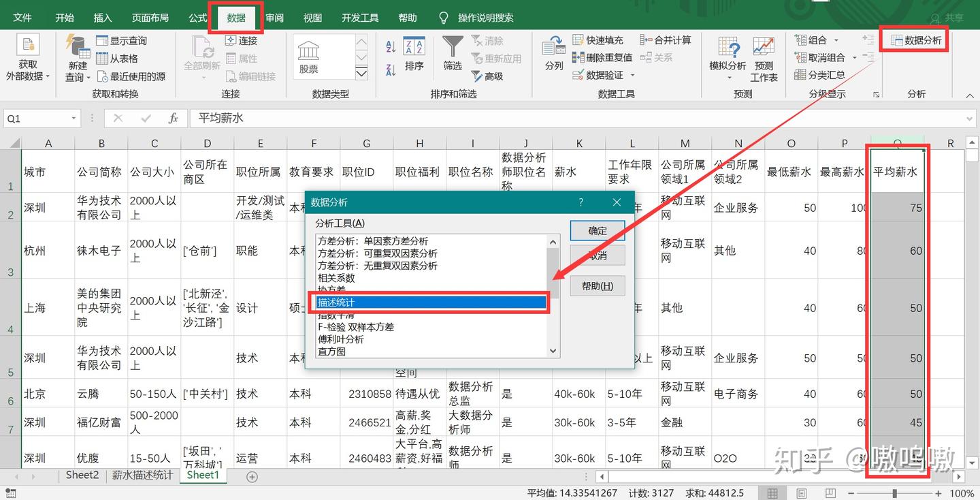
Task: Open the 高级 advanced filter
Action: (x=491, y=75)
